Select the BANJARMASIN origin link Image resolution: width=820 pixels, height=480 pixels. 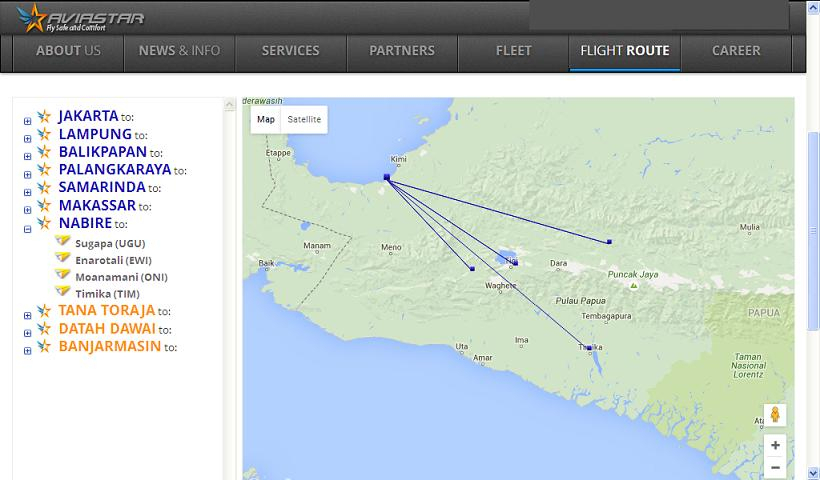pos(110,346)
